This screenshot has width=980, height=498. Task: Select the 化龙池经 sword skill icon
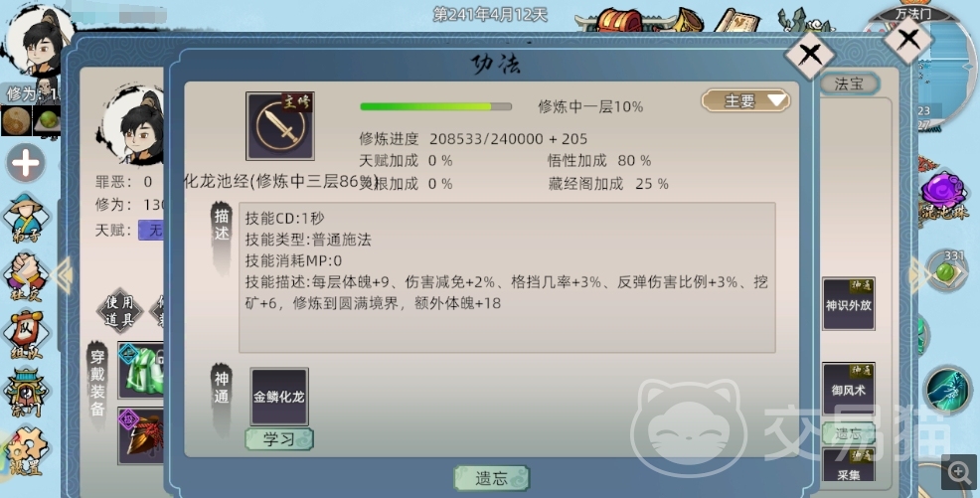[280, 126]
